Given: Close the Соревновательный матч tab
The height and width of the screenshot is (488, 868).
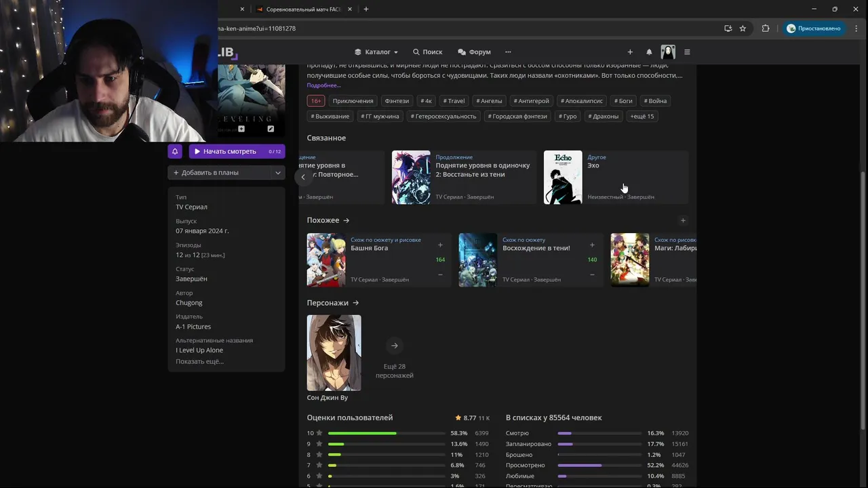Looking at the screenshot, I should pos(350,9).
